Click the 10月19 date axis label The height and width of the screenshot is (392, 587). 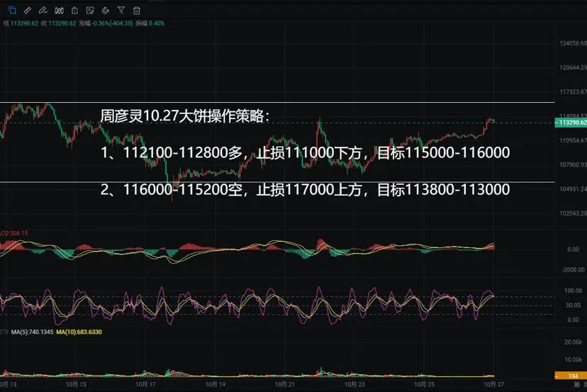click(x=216, y=384)
